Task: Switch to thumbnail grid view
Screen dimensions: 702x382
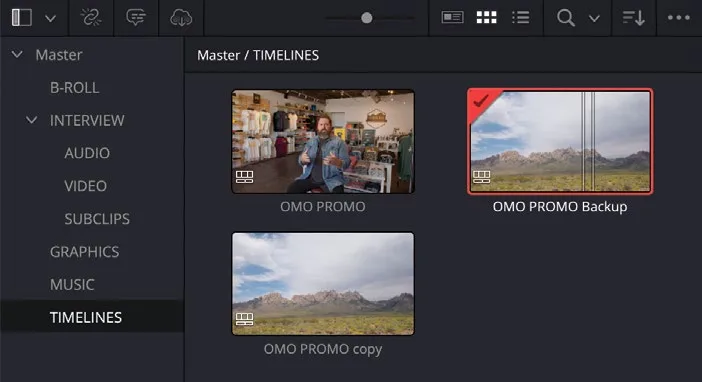Action: coord(487,17)
